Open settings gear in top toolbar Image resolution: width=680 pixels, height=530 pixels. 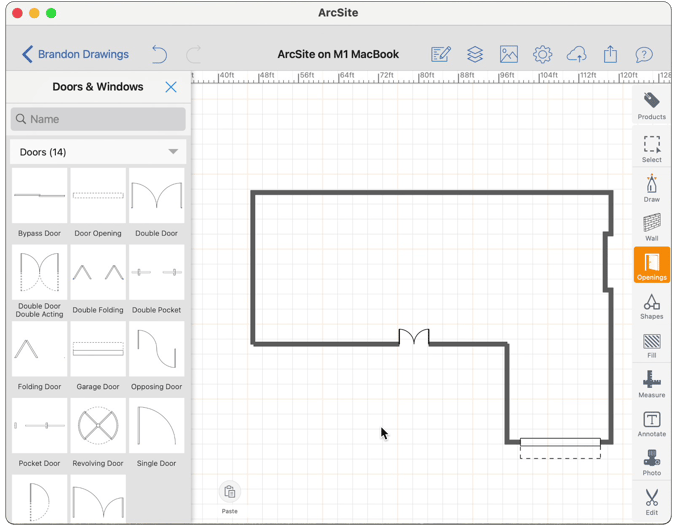[x=542, y=54]
